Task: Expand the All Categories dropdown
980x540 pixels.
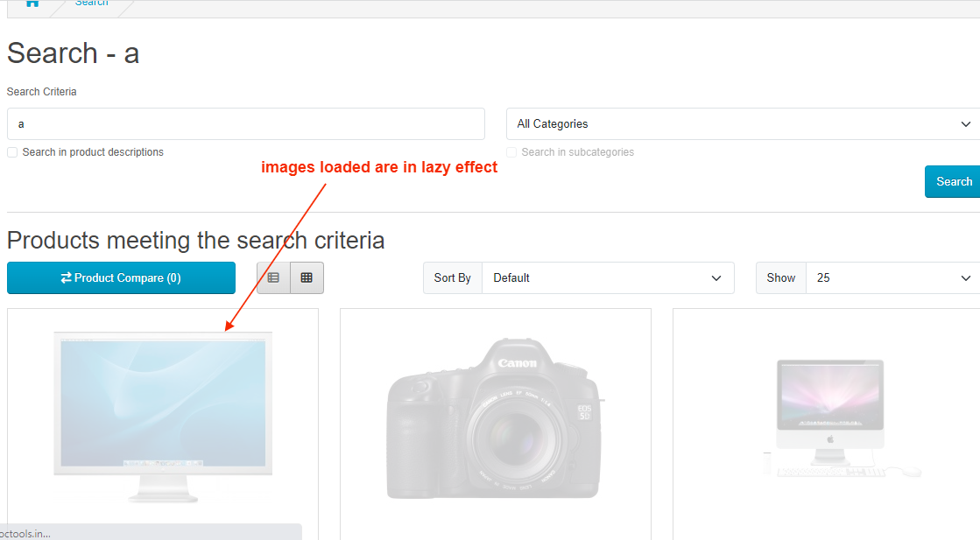Action: [x=743, y=124]
